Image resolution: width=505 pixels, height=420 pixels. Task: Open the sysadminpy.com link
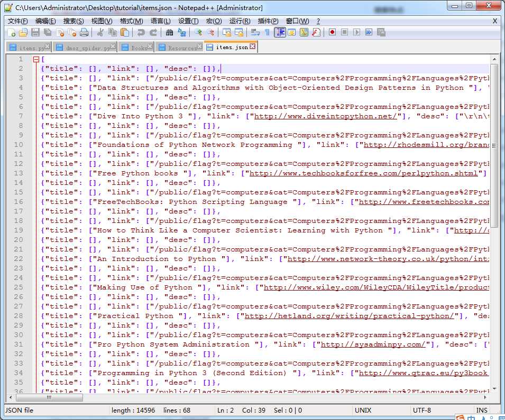(x=373, y=344)
